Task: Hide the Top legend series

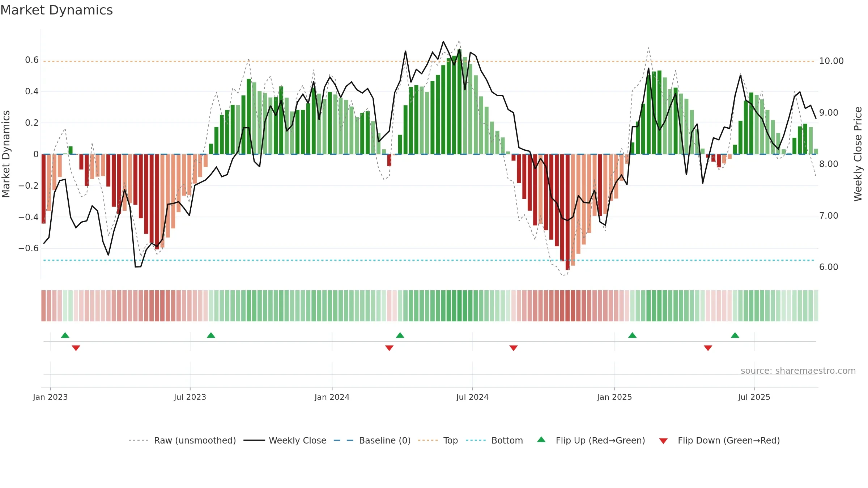Action: click(x=438, y=440)
